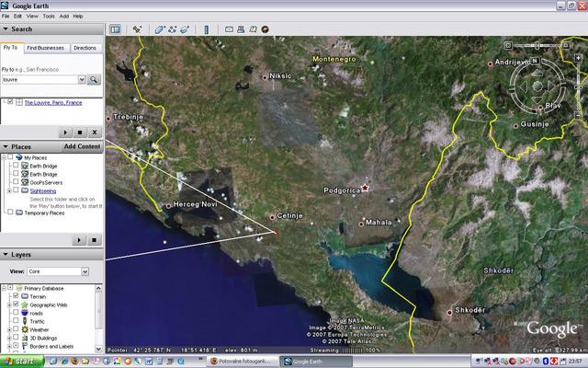588x368 pixels.
Task: Add a placemark using the pushpin icon
Action: pos(137,29)
